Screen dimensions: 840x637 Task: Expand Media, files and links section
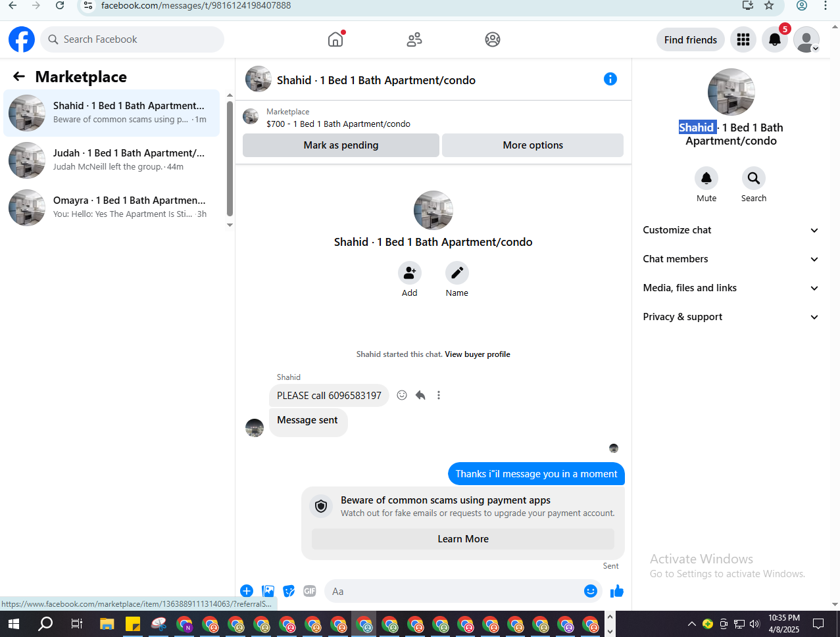[x=730, y=288]
